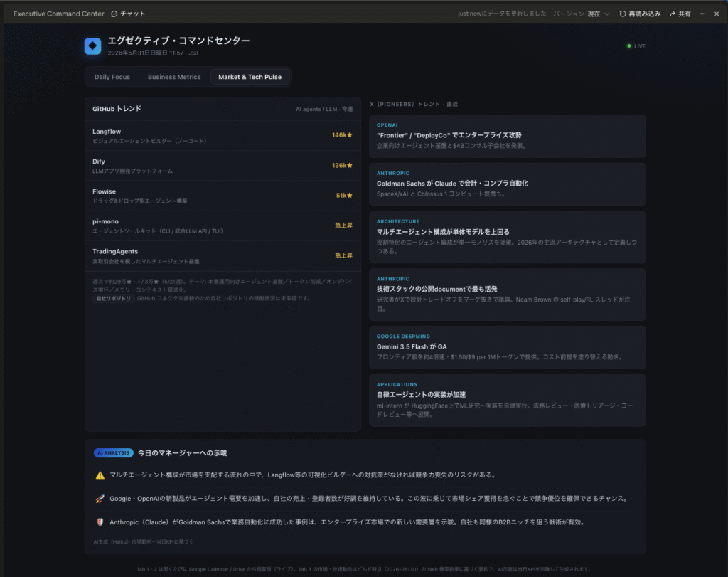Click the AI agents / LLM · 今週 label
The width and height of the screenshot is (728, 577).
coord(324,109)
